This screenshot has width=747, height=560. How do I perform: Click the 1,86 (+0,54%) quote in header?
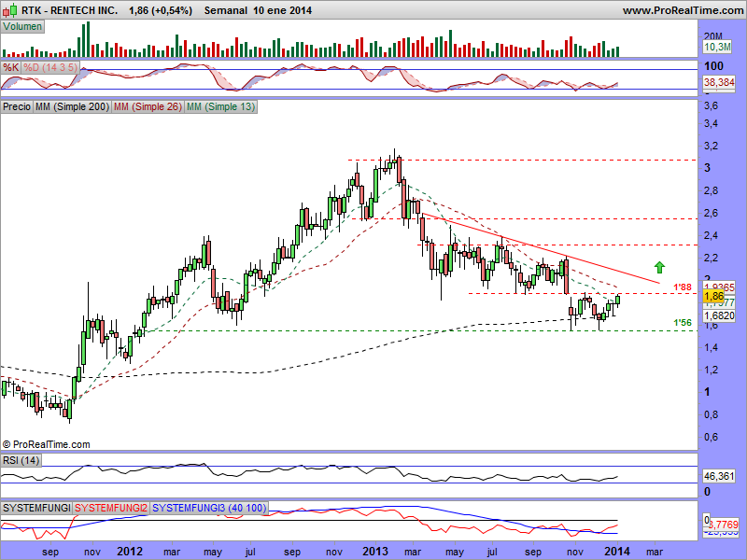[160, 10]
